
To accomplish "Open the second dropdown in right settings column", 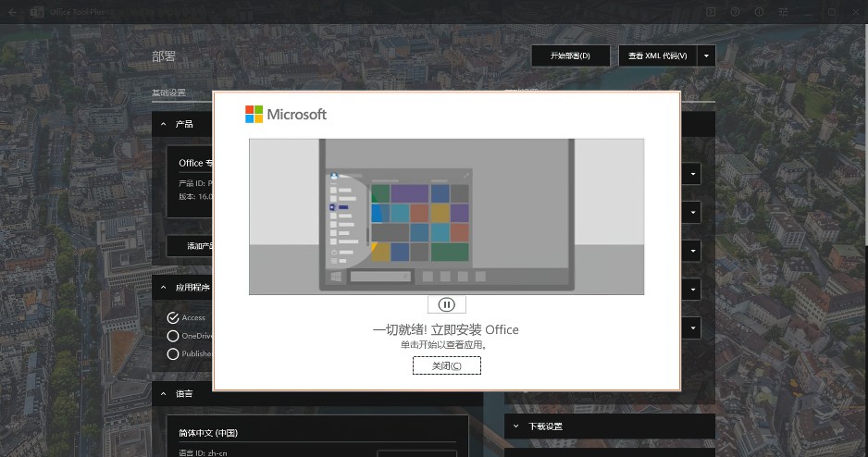I will pyautogui.click(x=692, y=213).
